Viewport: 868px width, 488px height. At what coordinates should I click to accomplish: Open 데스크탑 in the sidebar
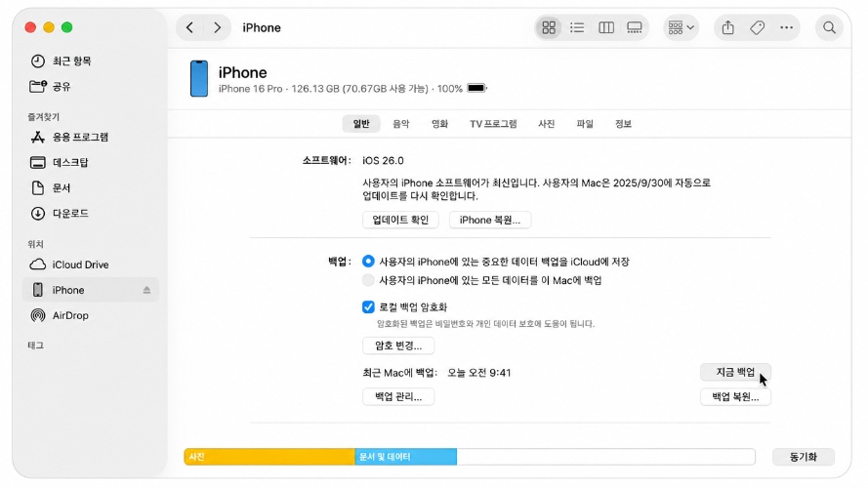point(91,163)
